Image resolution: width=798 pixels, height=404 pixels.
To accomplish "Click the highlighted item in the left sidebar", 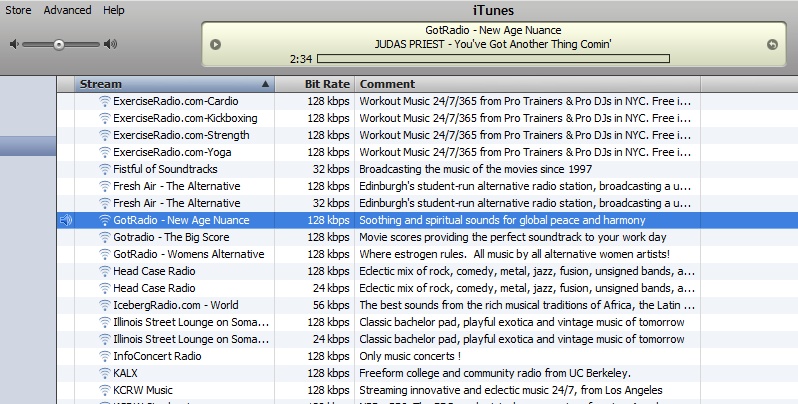I will pyautogui.click(x=28, y=146).
